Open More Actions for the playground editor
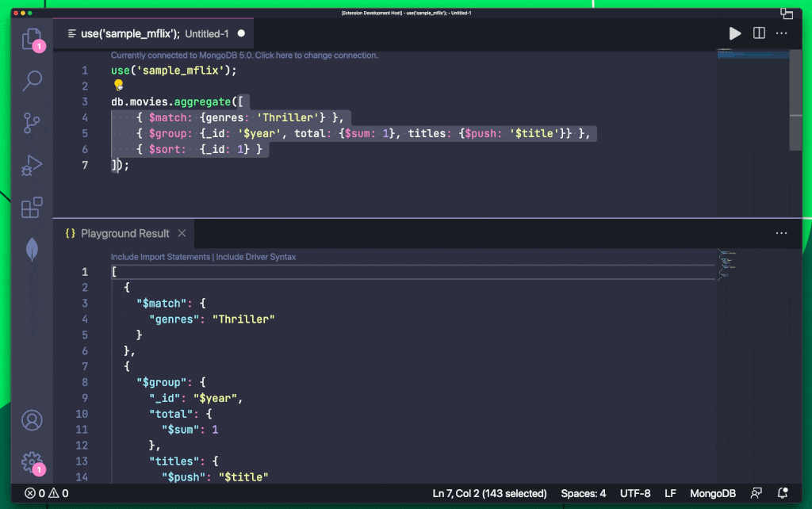 [x=781, y=33]
